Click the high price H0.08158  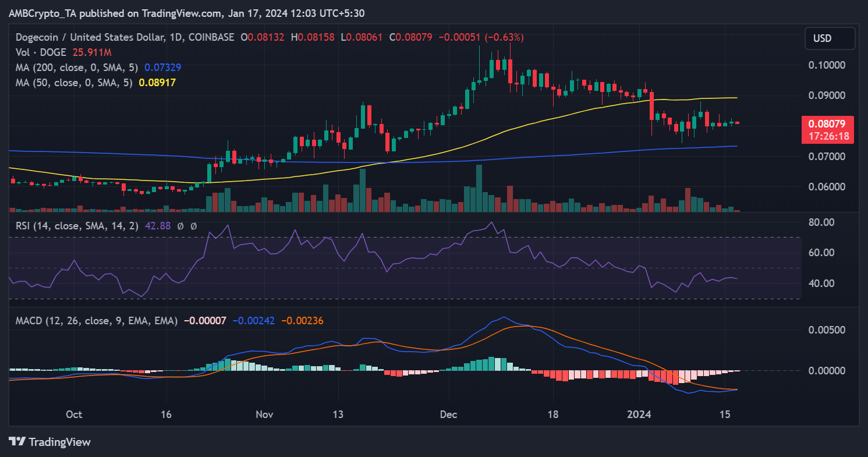coord(313,37)
